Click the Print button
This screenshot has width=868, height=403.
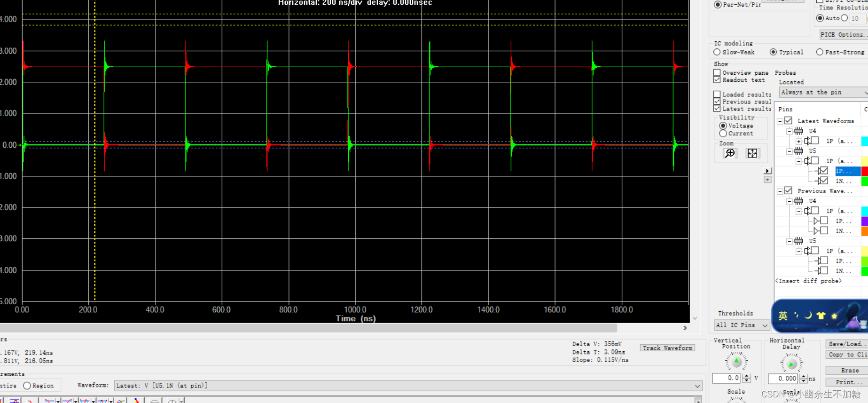tap(847, 382)
